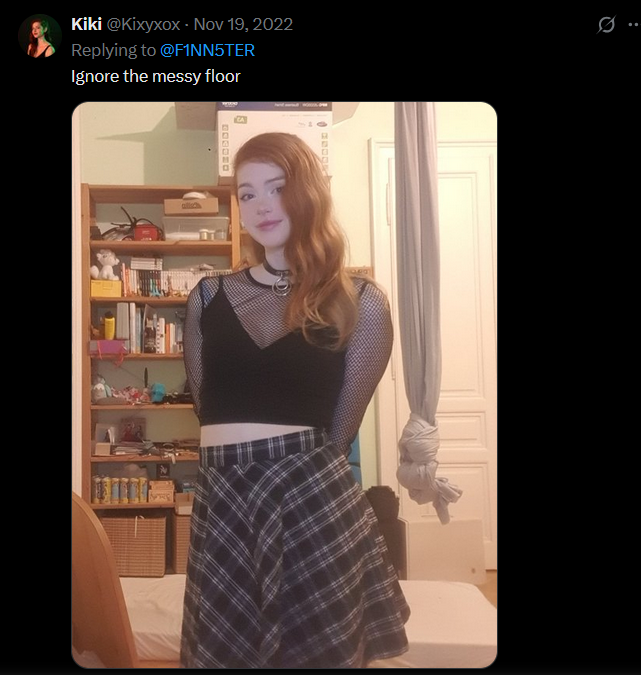Open the display name Kiki
Viewport: 641px width, 675px height.
87,24
